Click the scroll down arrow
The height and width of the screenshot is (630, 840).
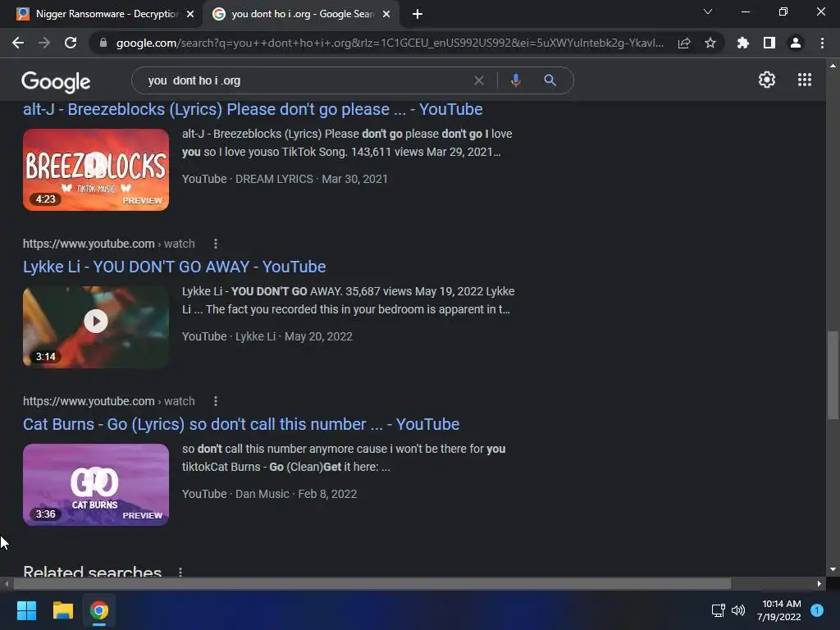(833, 569)
